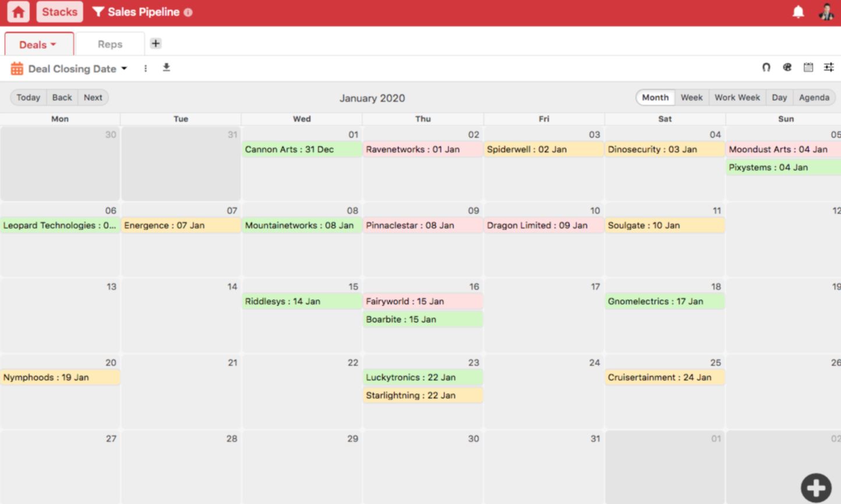Open the Starlightning : 22 Jan event
The height and width of the screenshot is (504, 841).
click(x=423, y=396)
